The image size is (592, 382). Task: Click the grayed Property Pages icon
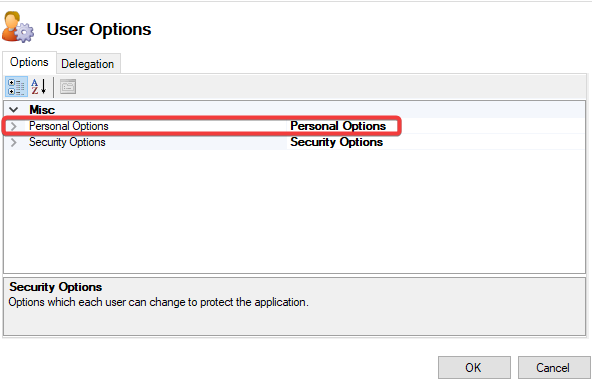(68, 86)
